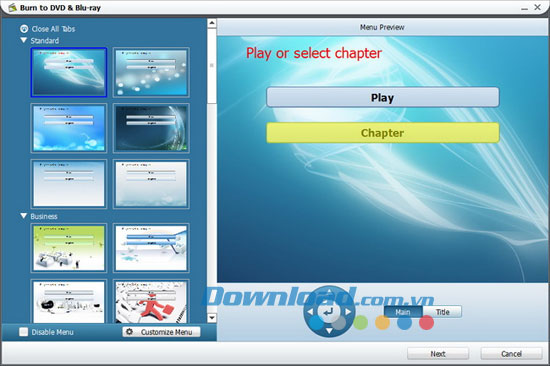Click the remote's center enter button
Image resolution: width=550 pixels, height=366 pixels.
(x=329, y=311)
